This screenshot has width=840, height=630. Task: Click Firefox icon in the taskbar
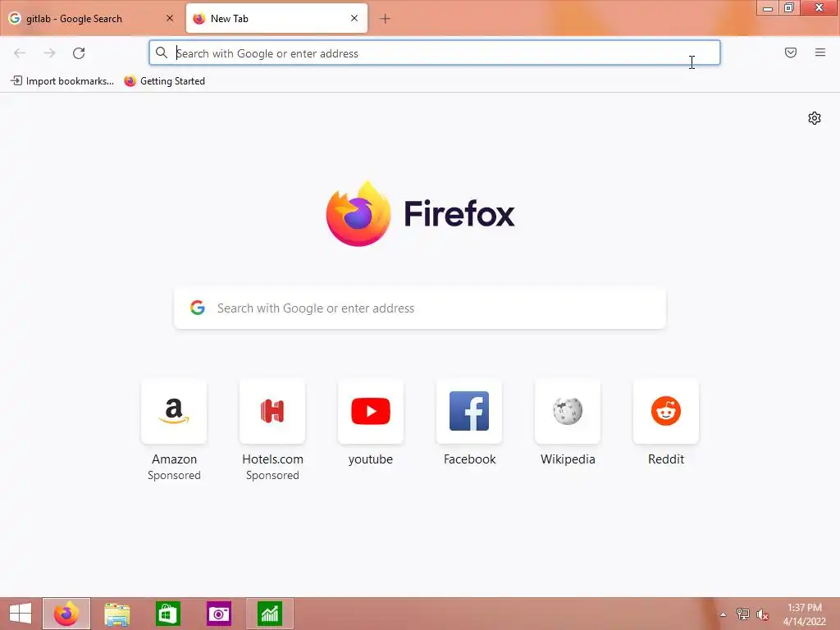66,614
